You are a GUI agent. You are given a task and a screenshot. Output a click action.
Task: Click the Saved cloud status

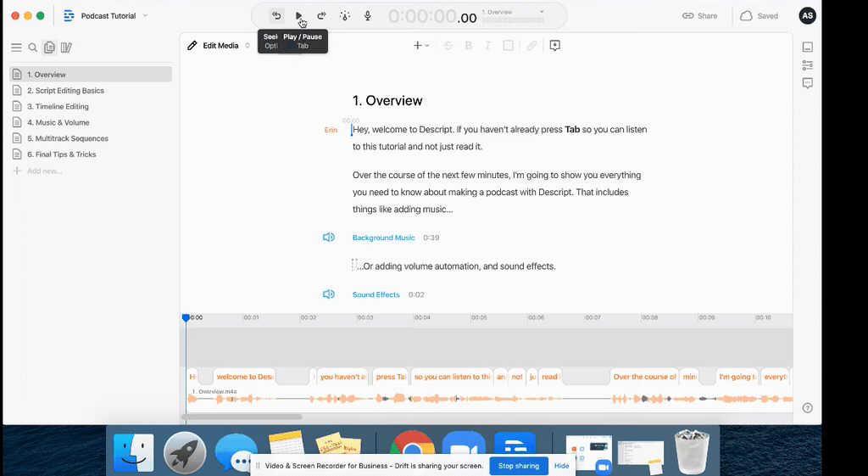point(759,15)
